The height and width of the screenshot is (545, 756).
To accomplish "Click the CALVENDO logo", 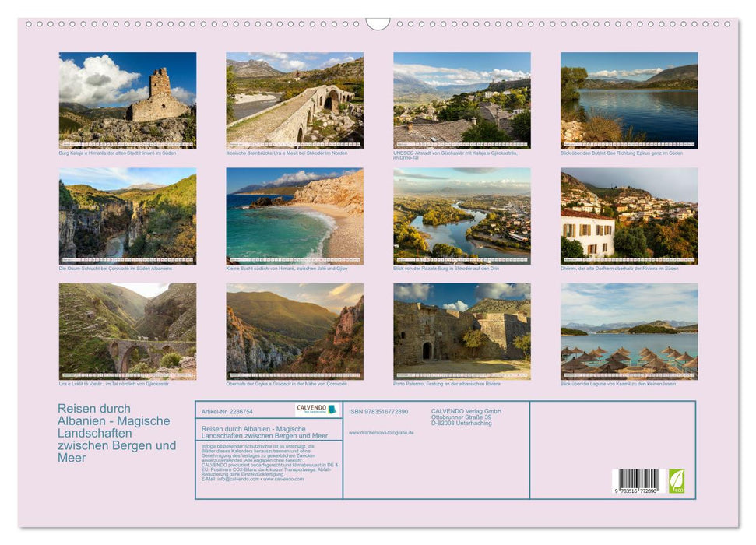I will coord(317,410).
